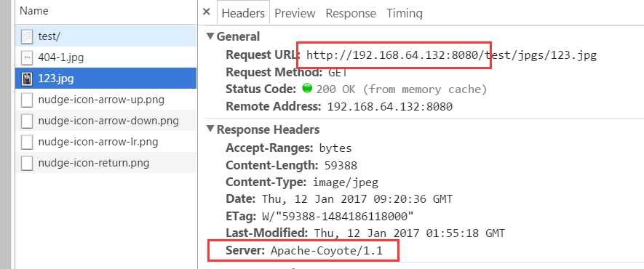Viewport: 644px width, 269px height.
Task: Select the 404-1.jpg request
Action: [106, 57]
